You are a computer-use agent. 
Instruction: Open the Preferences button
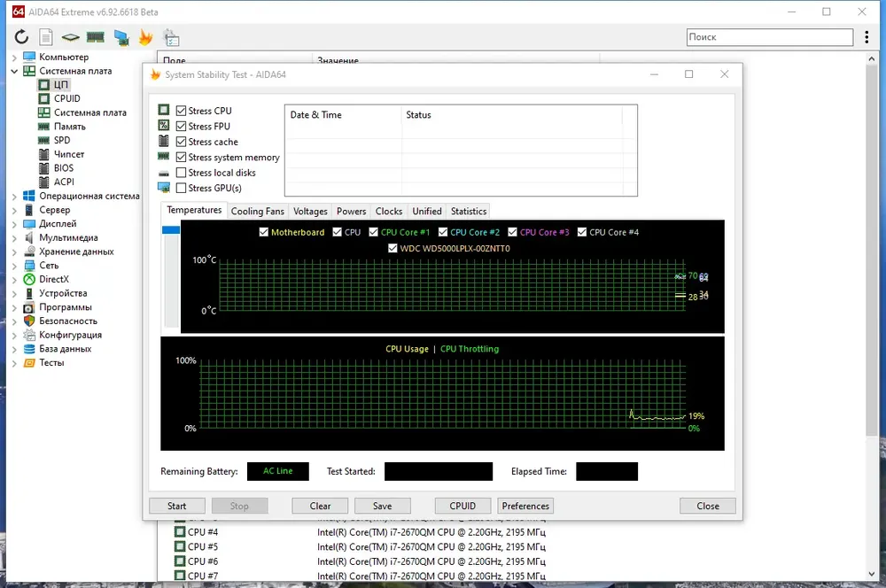coord(525,507)
